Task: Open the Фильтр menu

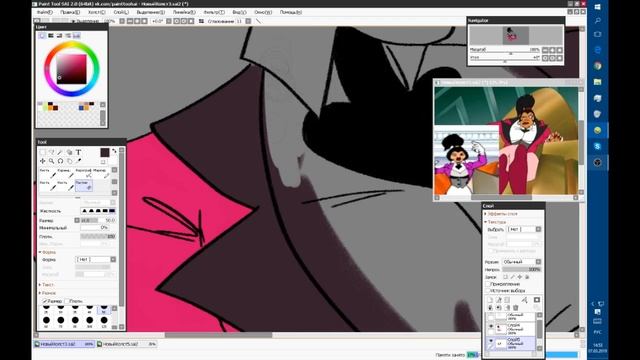Action: coord(214,12)
